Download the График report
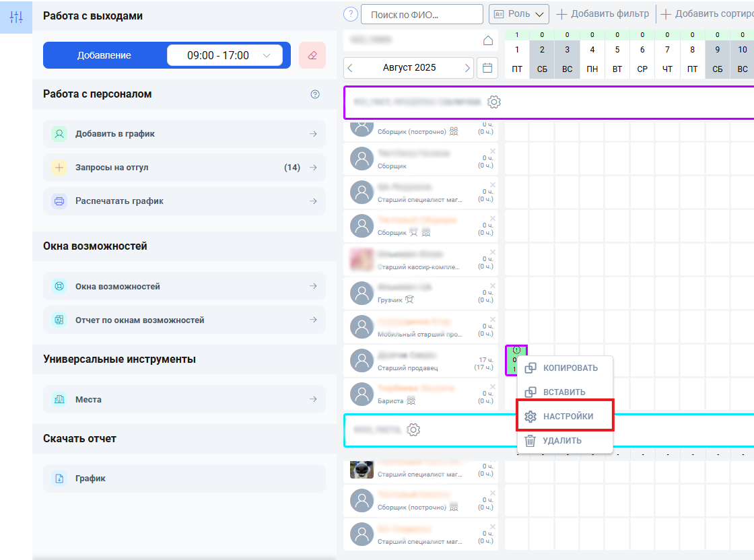This screenshot has width=754, height=560. click(x=184, y=479)
